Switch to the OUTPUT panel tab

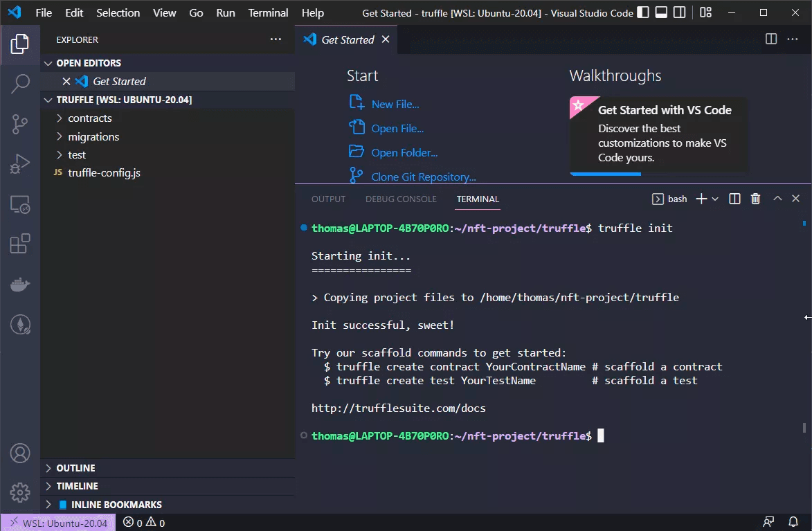(x=328, y=199)
